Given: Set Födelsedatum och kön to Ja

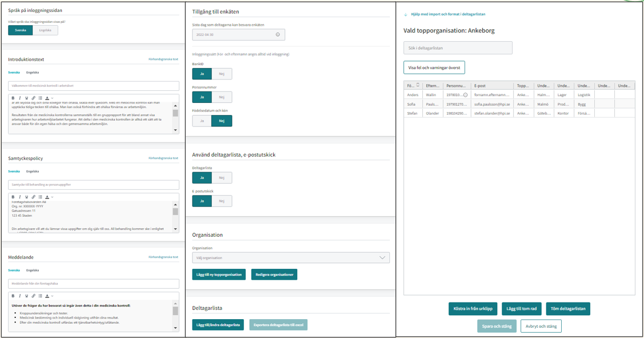Looking at the screenshot, I should 202,121.
